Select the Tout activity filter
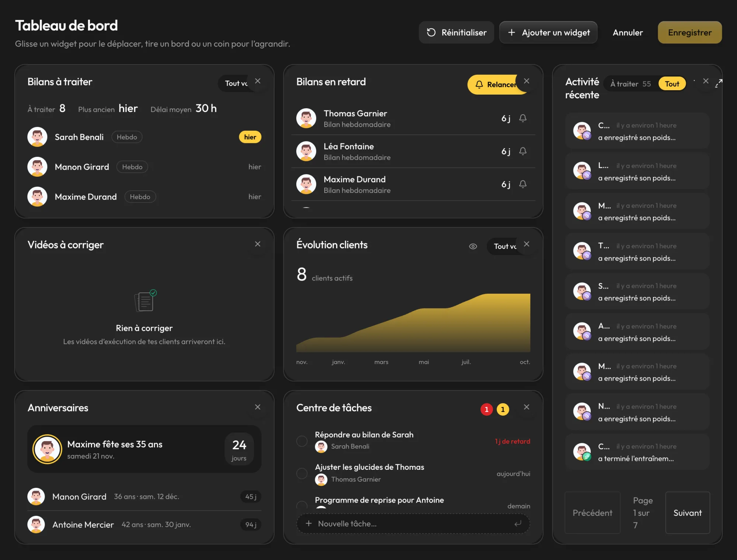This screenshot has width=737, height=560. click(x=672, y=84)
